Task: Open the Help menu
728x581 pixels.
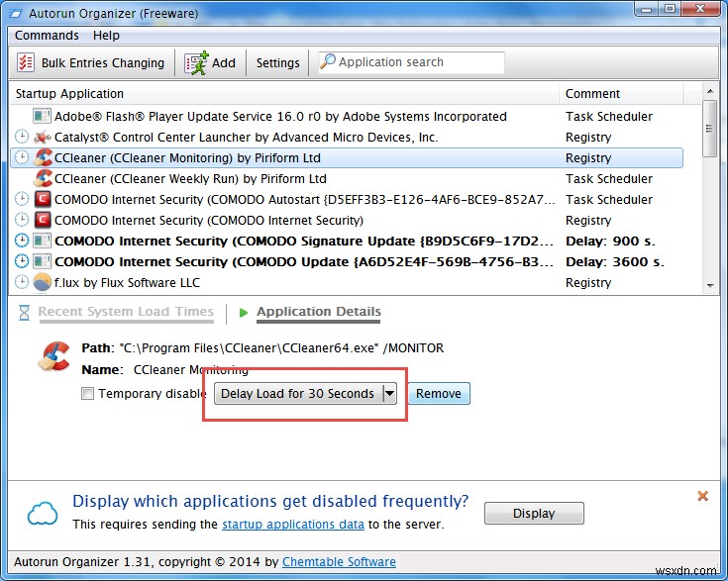Action: 106,36
